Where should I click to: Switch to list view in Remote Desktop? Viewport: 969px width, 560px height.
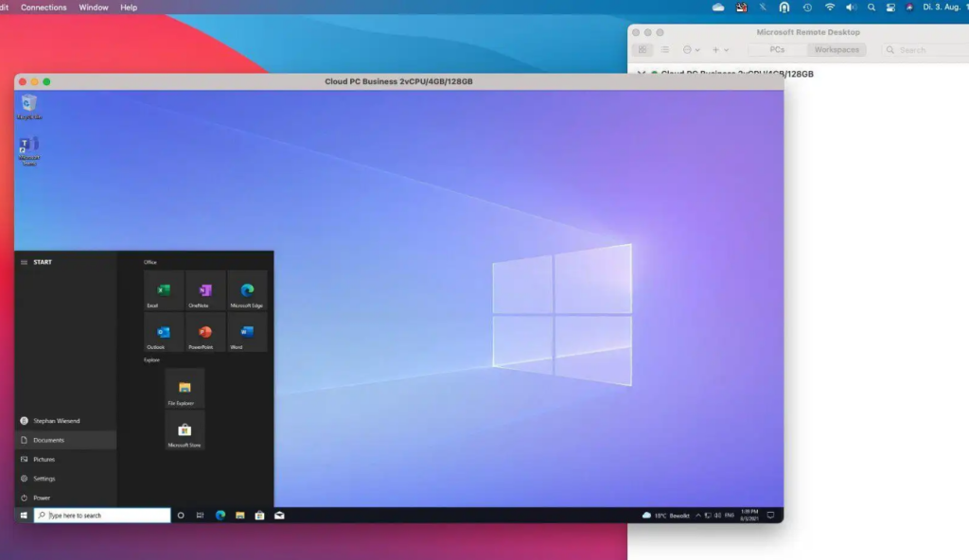coord(664,49)
